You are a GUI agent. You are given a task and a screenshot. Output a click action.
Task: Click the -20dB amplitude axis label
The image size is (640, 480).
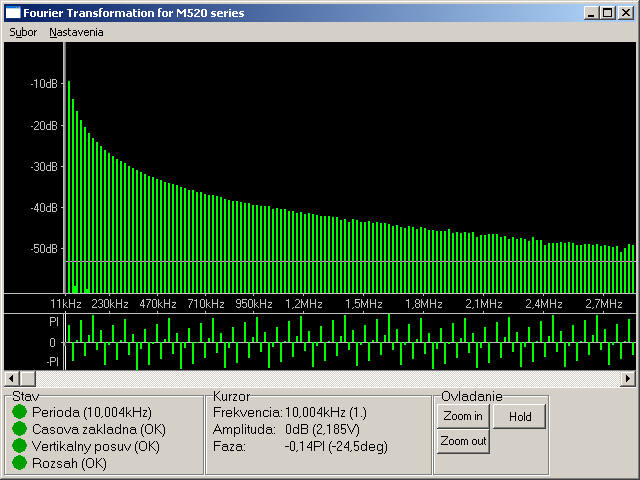click(x=44, y=126)
